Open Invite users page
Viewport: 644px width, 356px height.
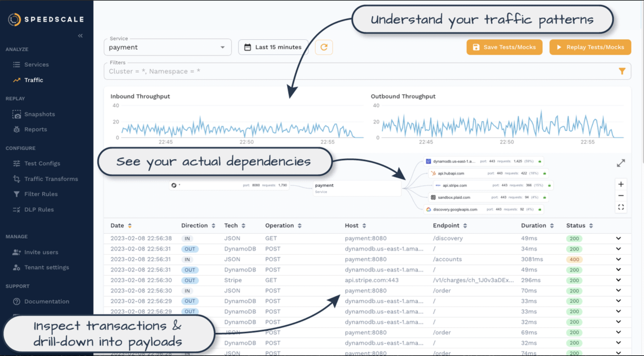click(x=41, y=252)
